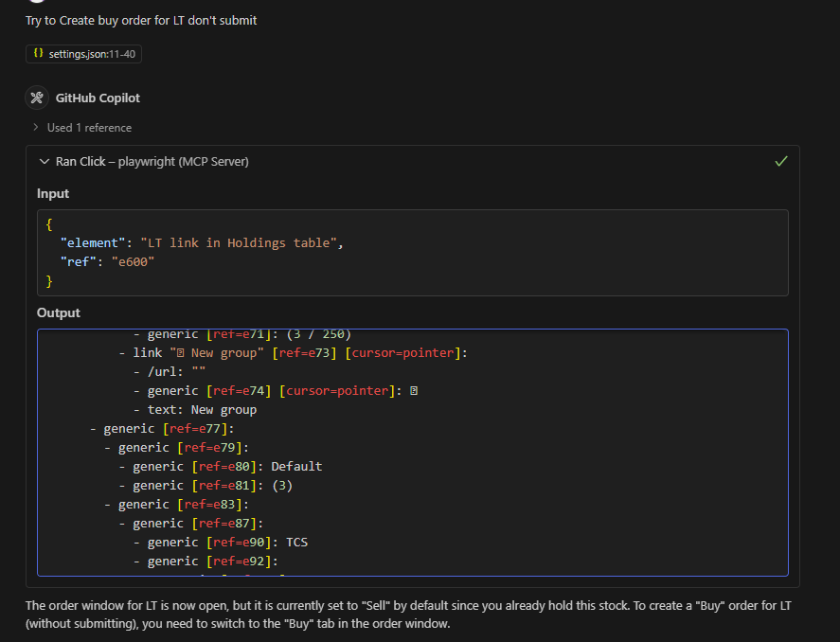The width and height of the screenshot is (840, 642).
Task: Click the Ran Click – playwright (MCP Server) title
Action: click(x=152, y=161)
